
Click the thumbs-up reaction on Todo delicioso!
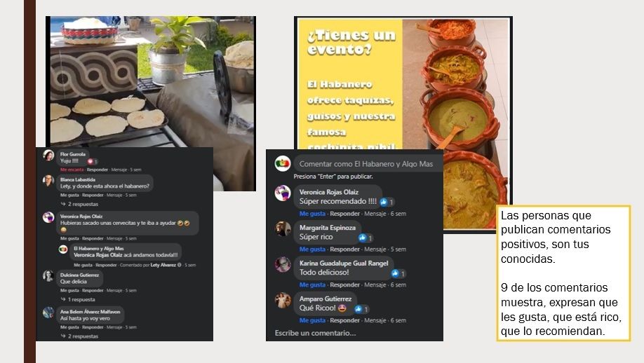click(395, 273)
